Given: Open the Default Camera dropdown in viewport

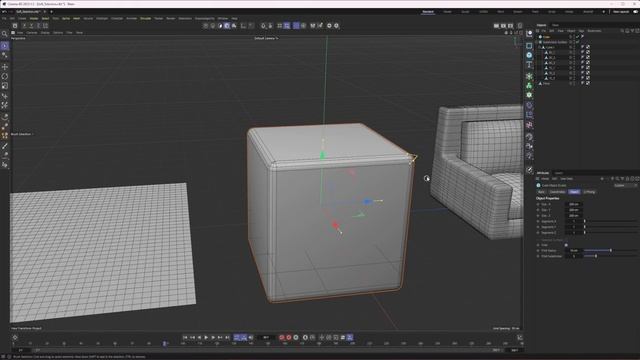Looking at the screenshot, I should [266, 38].
